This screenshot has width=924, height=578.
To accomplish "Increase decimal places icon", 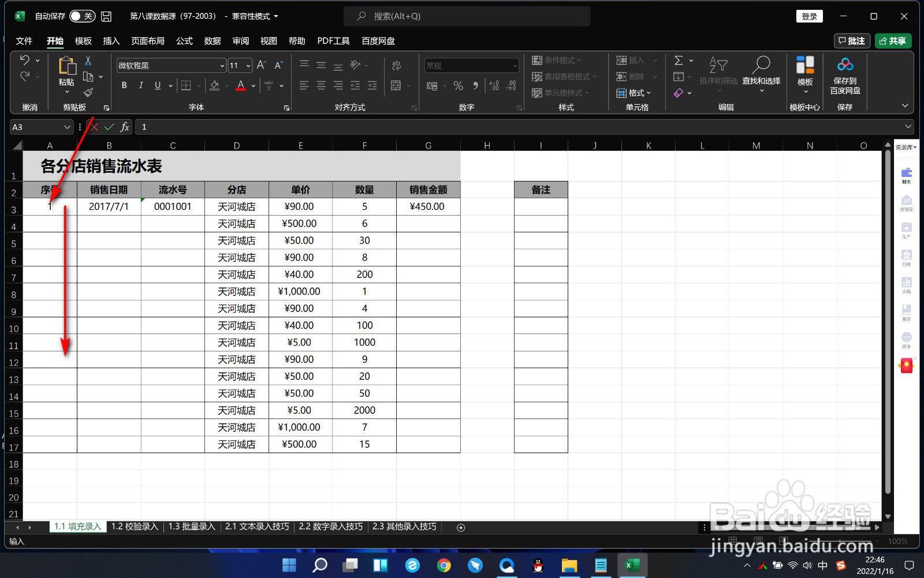I will pos(494,86).
